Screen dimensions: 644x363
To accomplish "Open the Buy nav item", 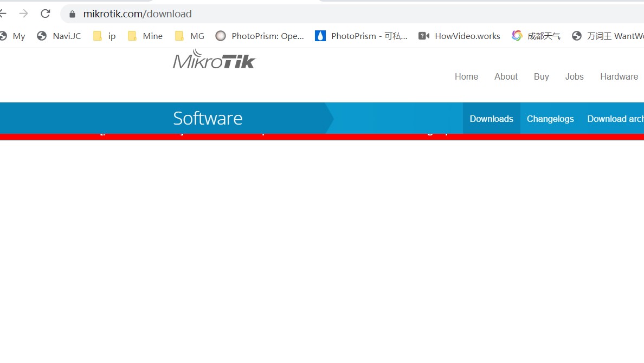I will (x=542, y=77).
